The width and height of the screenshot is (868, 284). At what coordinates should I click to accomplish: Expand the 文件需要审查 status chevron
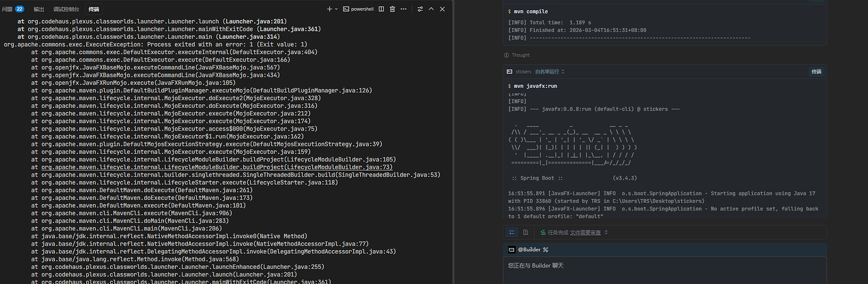click(606, 232)
